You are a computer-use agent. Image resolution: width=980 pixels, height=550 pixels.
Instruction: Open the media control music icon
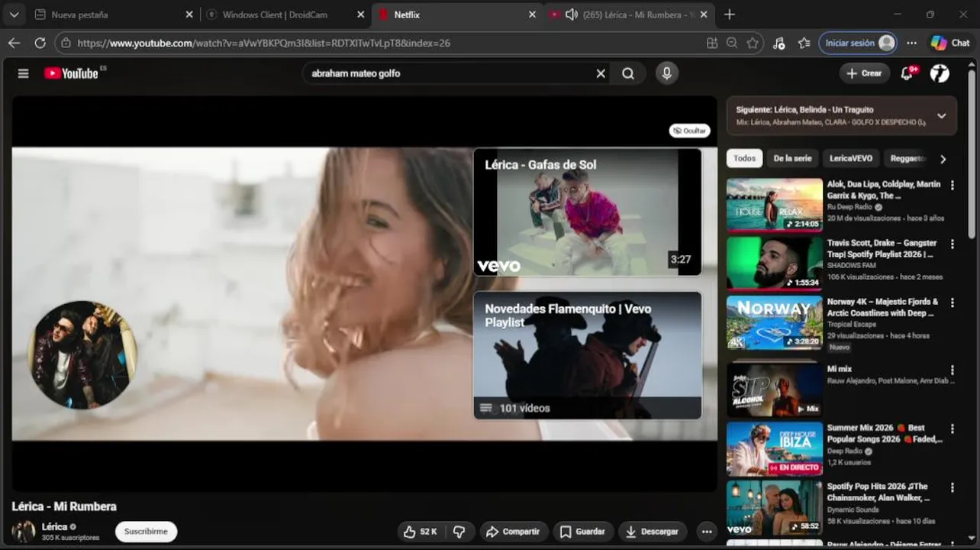[x=779, y=43]
